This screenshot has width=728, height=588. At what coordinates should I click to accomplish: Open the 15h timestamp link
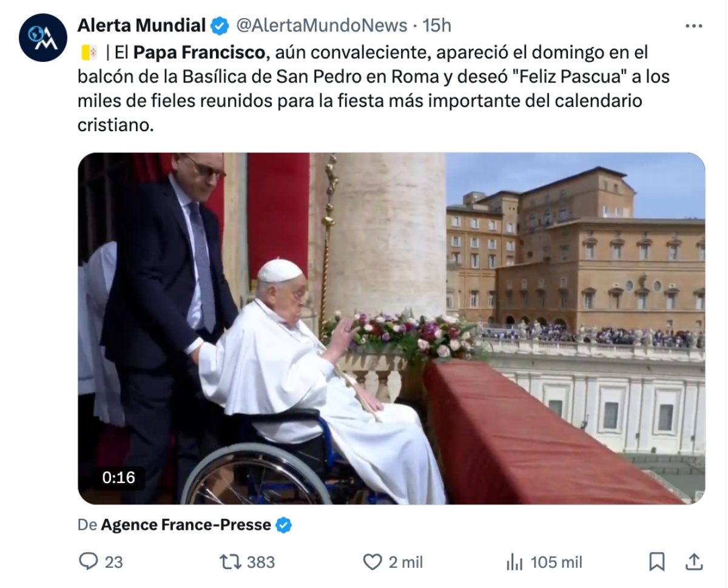(x=437, y=25)
